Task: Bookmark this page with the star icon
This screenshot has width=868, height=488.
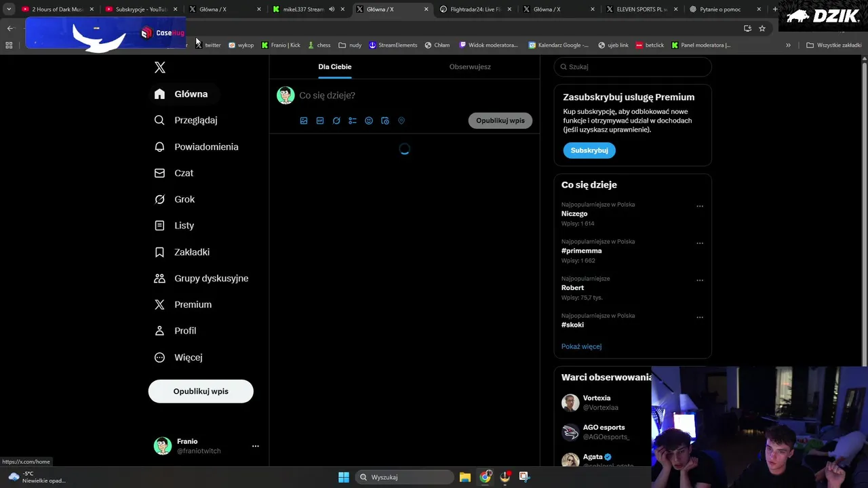Action: coord(762,28)
